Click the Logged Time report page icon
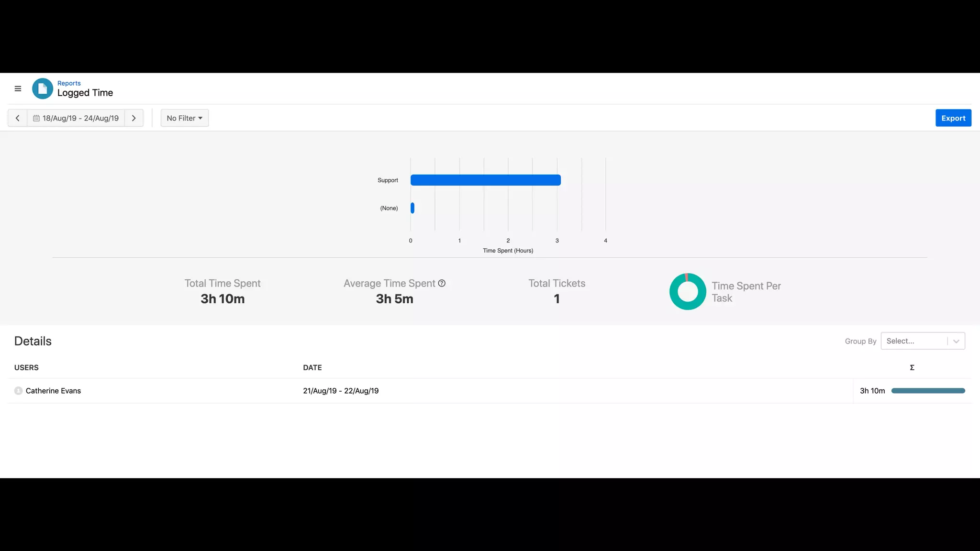This screenshot has height=551, width=980. pyautogui.click(x=43, y=88)
